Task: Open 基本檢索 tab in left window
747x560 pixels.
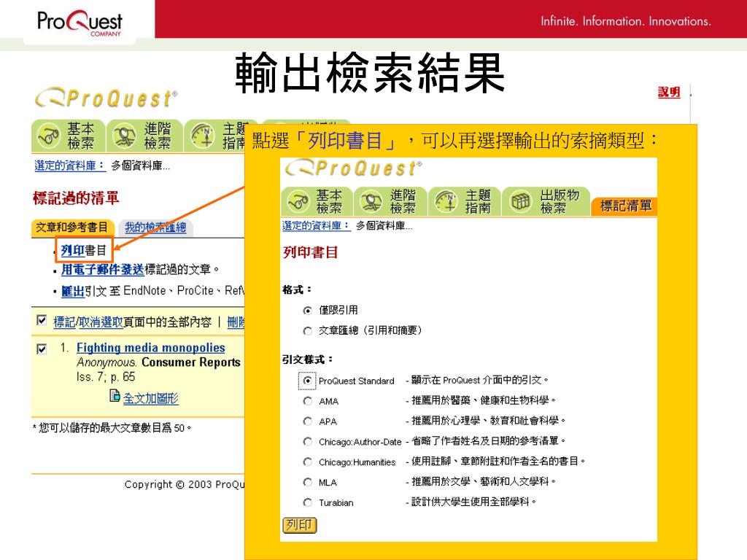Action: [68, 136]
